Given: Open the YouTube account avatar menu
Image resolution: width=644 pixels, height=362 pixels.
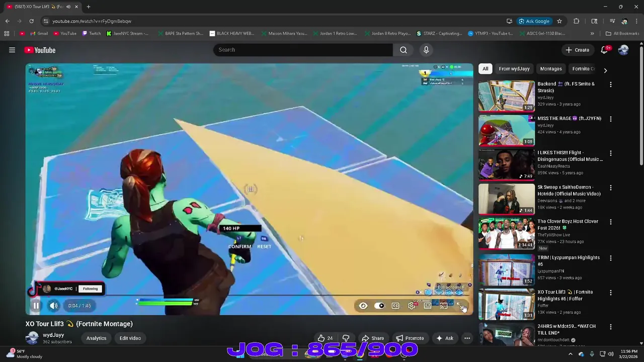Looking at the screenshot, I should (623, 50).
